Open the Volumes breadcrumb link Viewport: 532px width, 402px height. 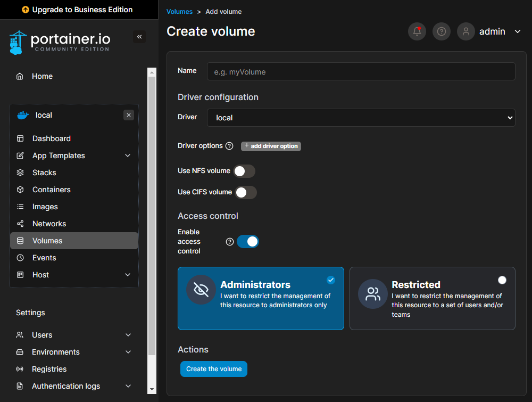[179, 11]
